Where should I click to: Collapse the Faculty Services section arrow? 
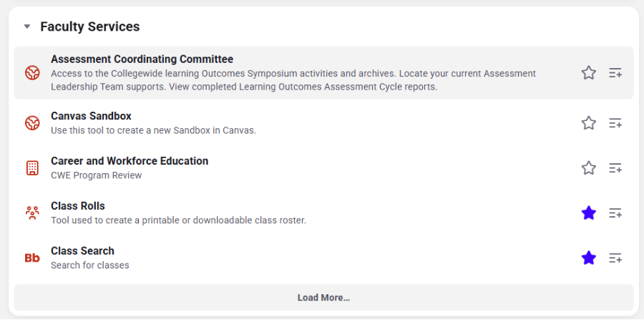[27, 26]
